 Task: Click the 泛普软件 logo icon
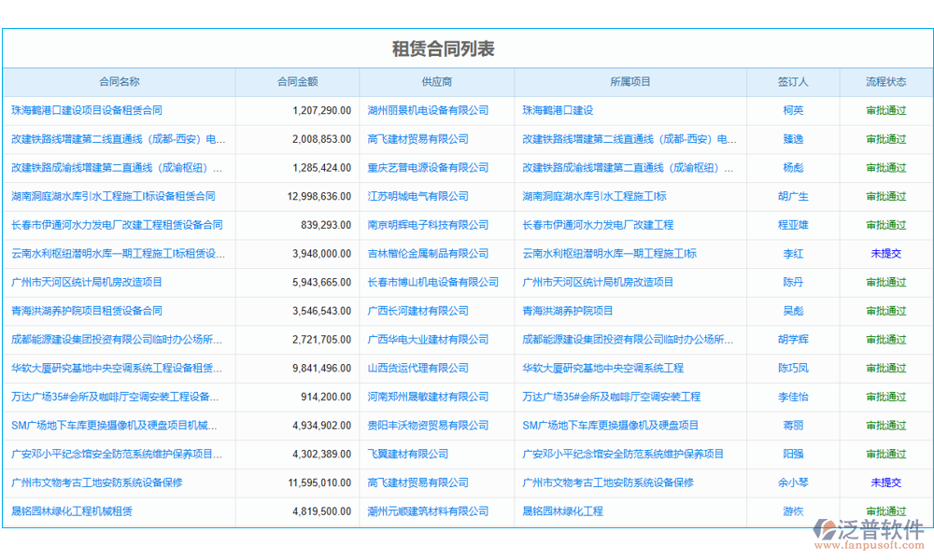click(x=826, y=532)
